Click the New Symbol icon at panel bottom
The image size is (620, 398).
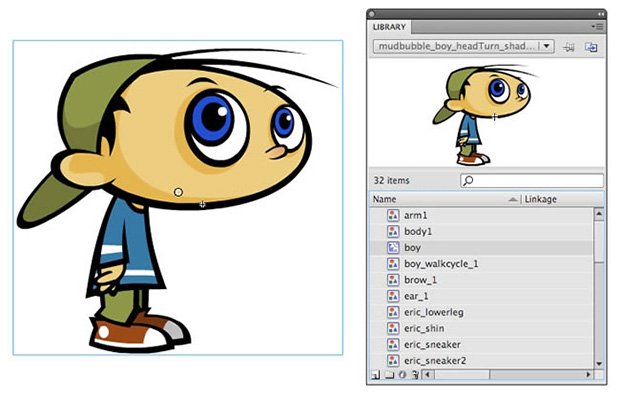(x=376, y=374)
